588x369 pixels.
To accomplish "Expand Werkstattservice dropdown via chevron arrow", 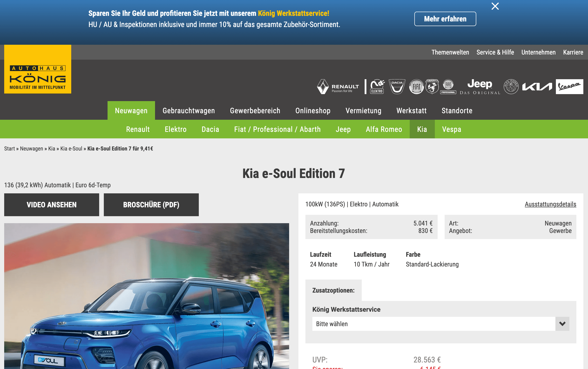I will tap(562, 324).
